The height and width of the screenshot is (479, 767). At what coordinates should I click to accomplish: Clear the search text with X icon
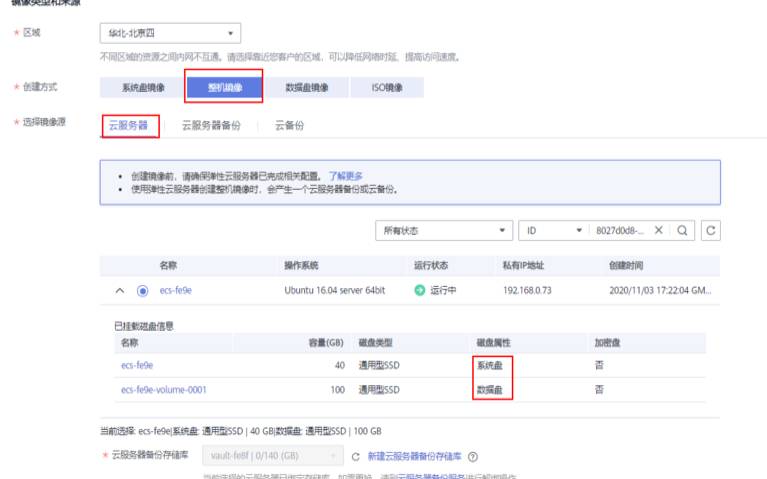coord(658,230)
